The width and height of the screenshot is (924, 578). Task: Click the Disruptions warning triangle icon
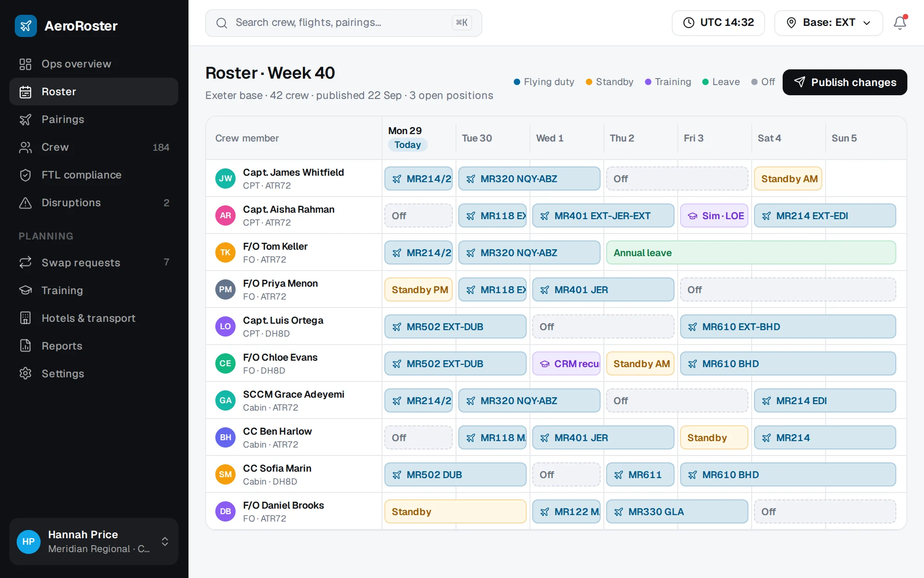(x=25, y=203)
